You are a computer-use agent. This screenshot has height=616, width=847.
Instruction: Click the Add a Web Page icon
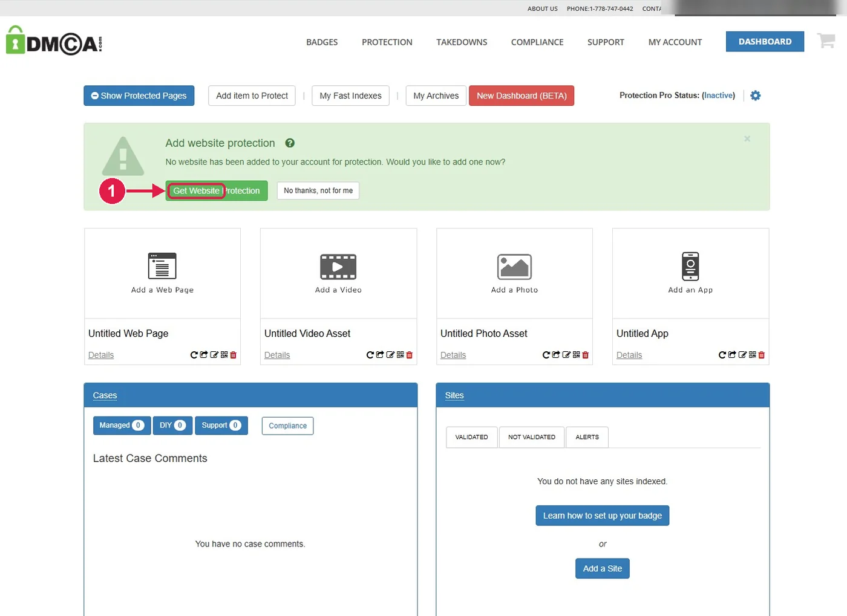tap(162, 266)
